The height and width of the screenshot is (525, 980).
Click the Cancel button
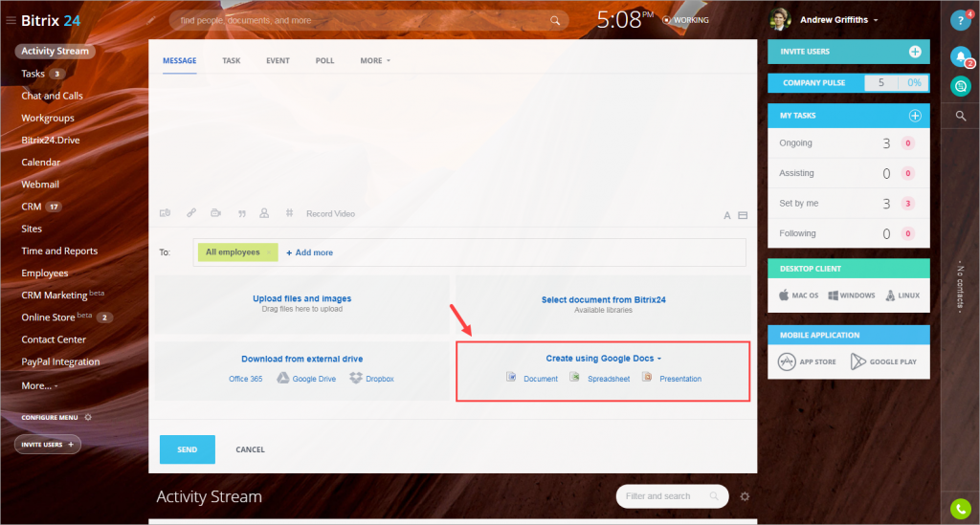click(x=250, y=449)
